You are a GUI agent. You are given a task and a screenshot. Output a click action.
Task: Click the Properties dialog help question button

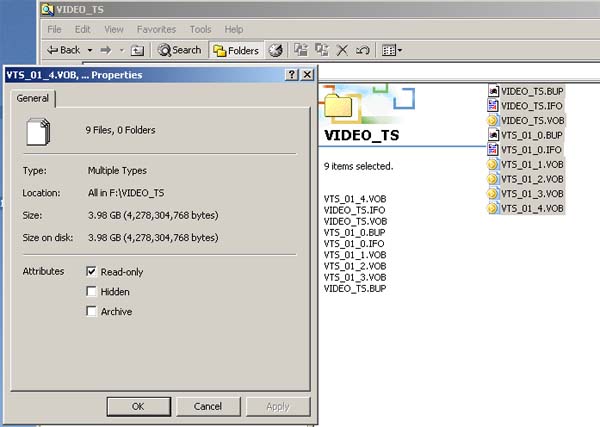[292, 75]
